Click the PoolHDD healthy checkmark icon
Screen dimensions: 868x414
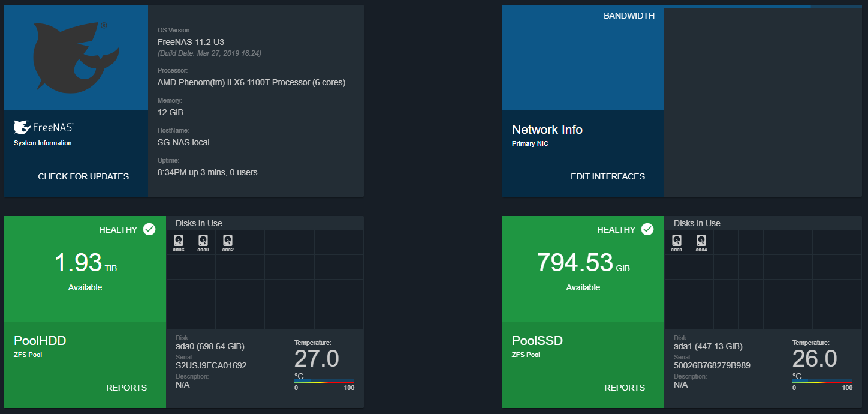coord(149,229)
